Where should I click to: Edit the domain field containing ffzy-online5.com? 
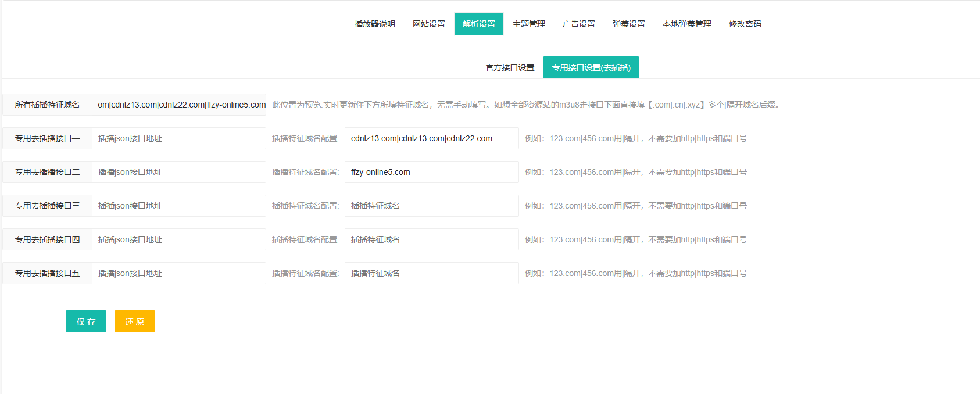click(432, 172)
